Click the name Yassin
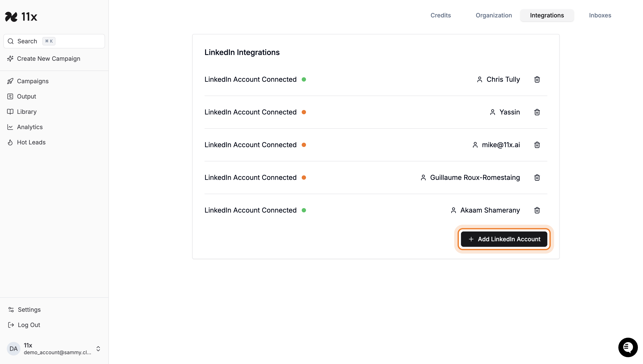643x364 pixels. (510, 112)
